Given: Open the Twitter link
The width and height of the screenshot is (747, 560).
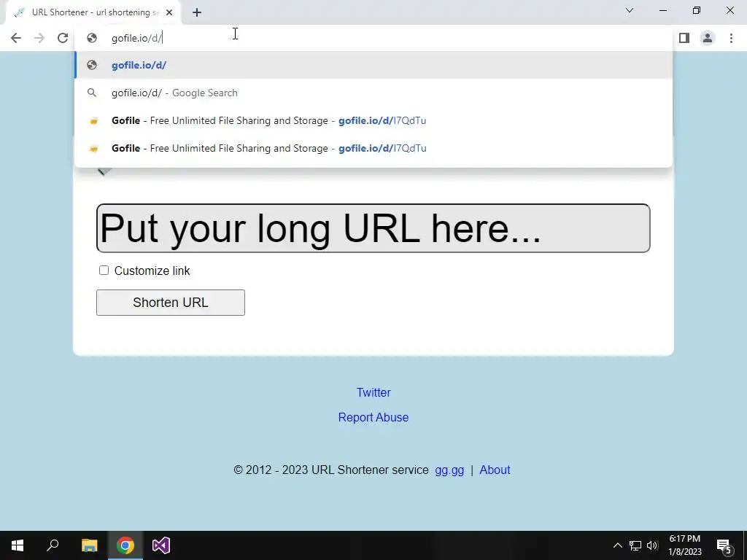Looking at the screenshot, I should tap(373, 392).
